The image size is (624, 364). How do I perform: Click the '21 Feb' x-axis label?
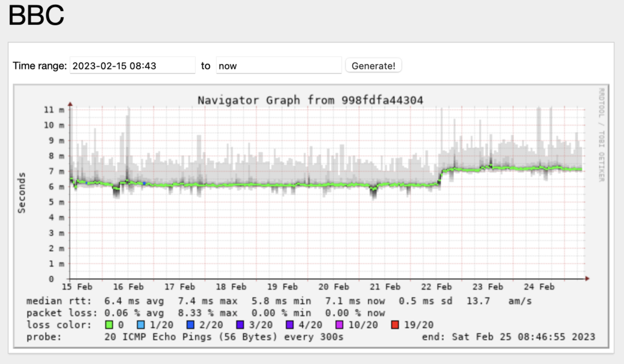385,287
